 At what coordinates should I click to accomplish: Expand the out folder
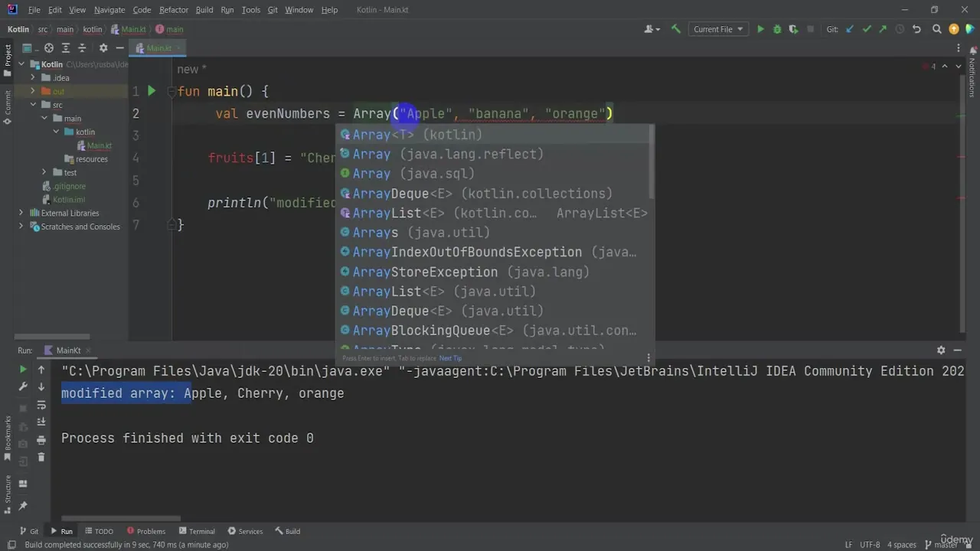pos(33,91)
